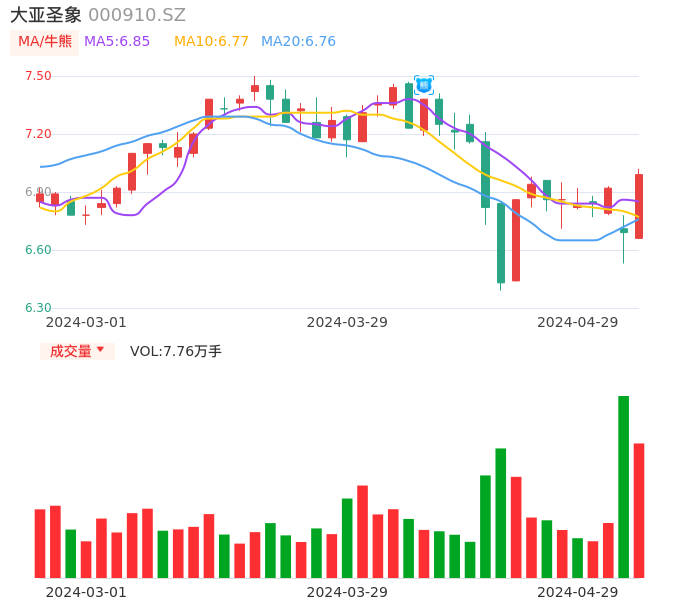Click 2024-03-01 date below the candlestick chart
This screenshot has width=686, height=606.
(x=86, y=322)
